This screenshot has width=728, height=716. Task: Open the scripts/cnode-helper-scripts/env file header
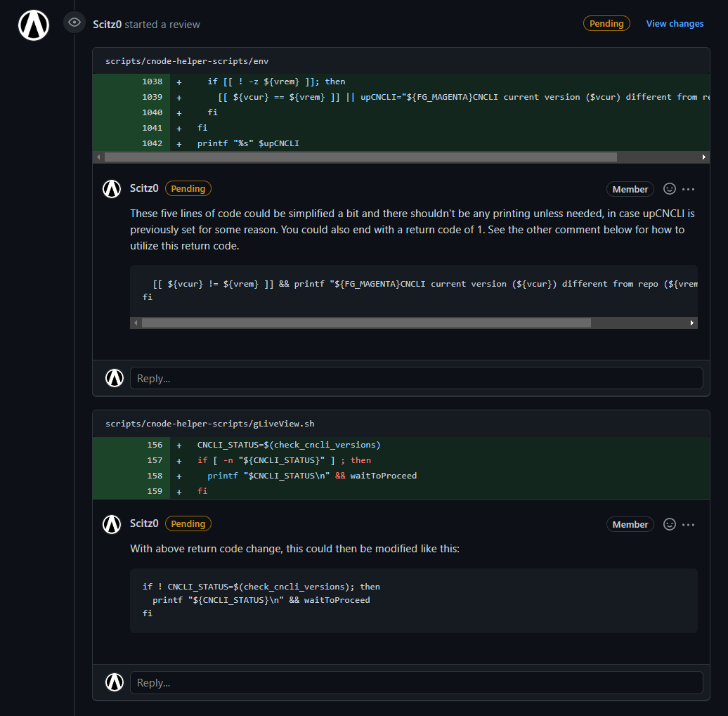[x=186, y=60]
